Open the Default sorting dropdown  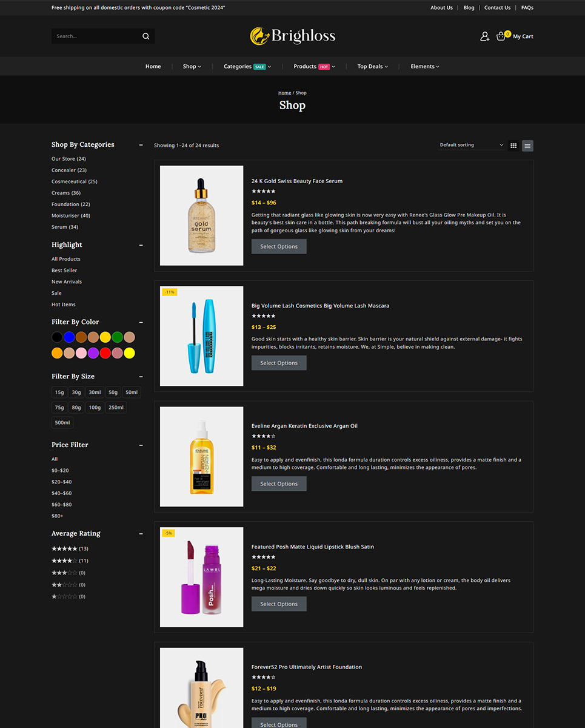click(x=472, y=145)
